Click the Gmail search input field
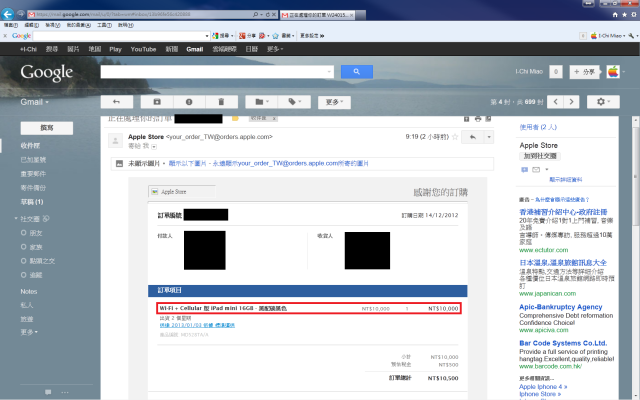The height and width of the screenshot is (400, 640). click(x=217, y=72)
